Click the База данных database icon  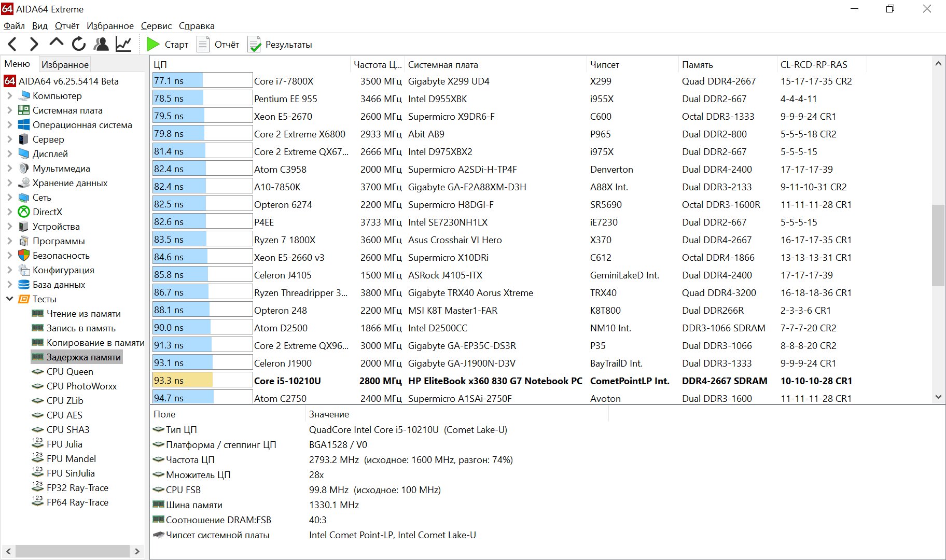(24, 285)
